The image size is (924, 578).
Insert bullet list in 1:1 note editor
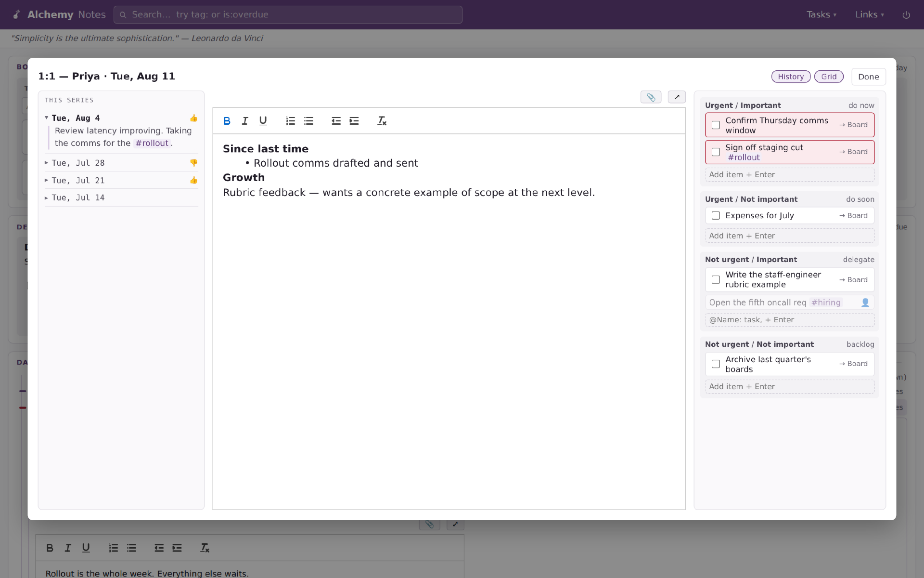click(308, 121)
